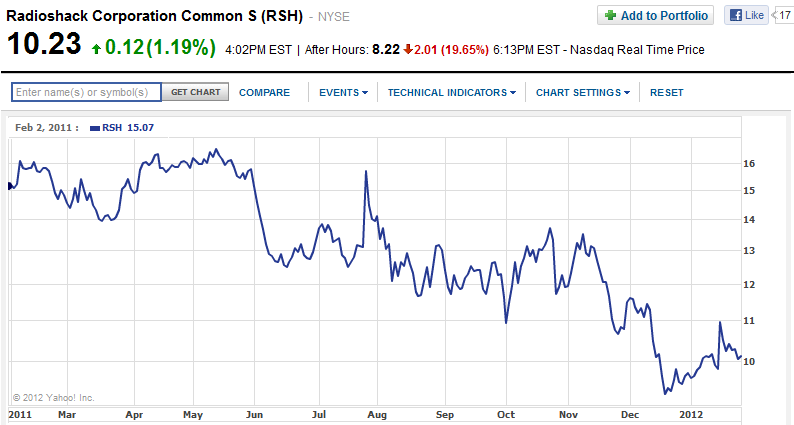This screenshot has height=425, width=794.
Task: Click the chart cursor dot at the line start
Action: coord(9,185)
